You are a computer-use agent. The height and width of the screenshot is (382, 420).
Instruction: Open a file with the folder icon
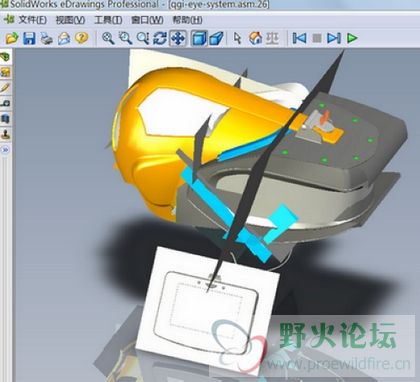click(x=12, y=38)
